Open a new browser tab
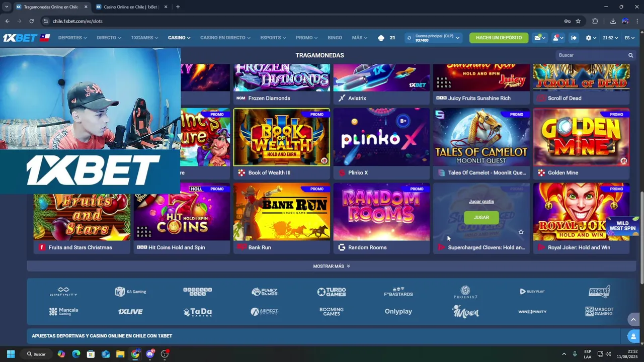644x362 pixels. pos(178,7)
